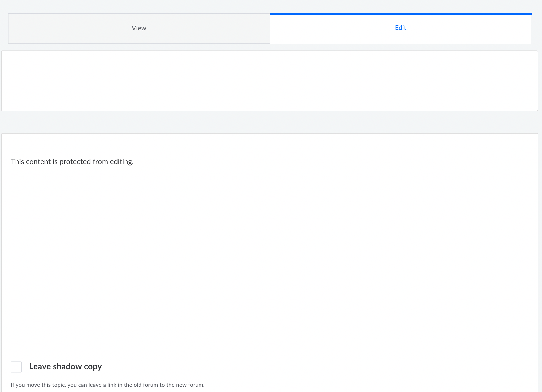
Task: Click the word 'editing.' in protected message
Action: pyautogui.click(x=121, y=162)
